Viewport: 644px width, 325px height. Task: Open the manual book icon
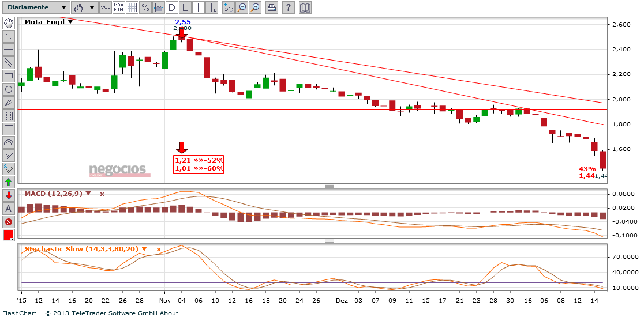point(305,7)
